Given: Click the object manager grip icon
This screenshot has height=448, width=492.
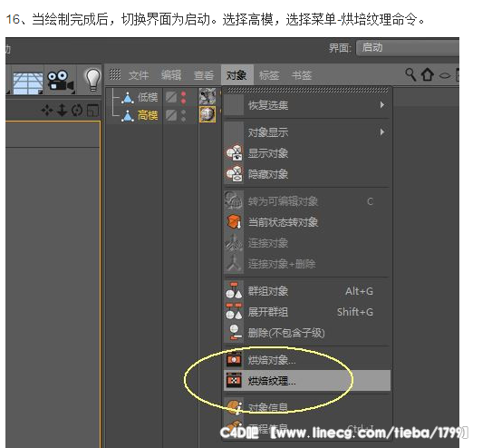Looking at the screenshot, I should [x=115, y=74].
